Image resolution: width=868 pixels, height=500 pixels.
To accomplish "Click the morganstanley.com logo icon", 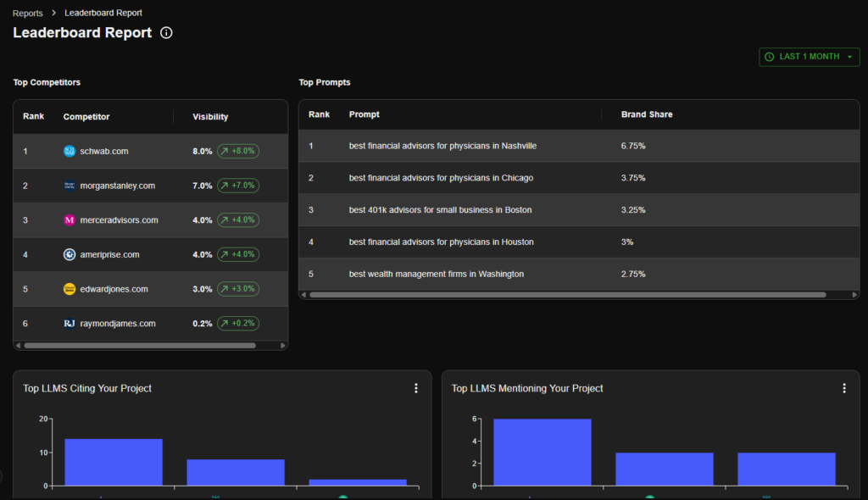I will point(70,186).
